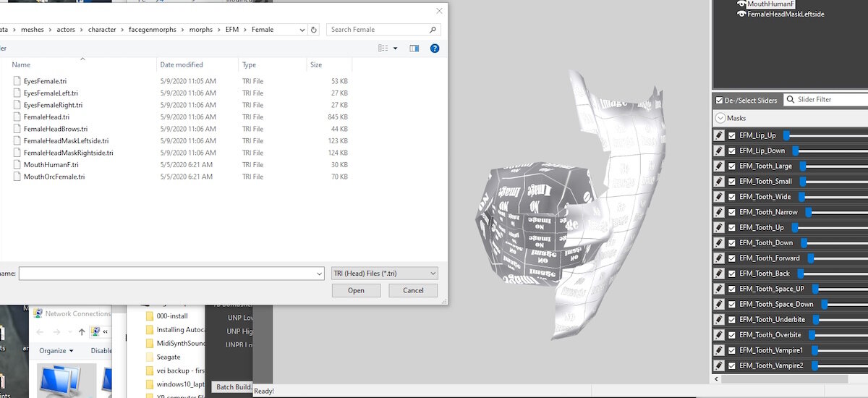
Task: Select the FemaleHead.tri file
Action: 46,117
